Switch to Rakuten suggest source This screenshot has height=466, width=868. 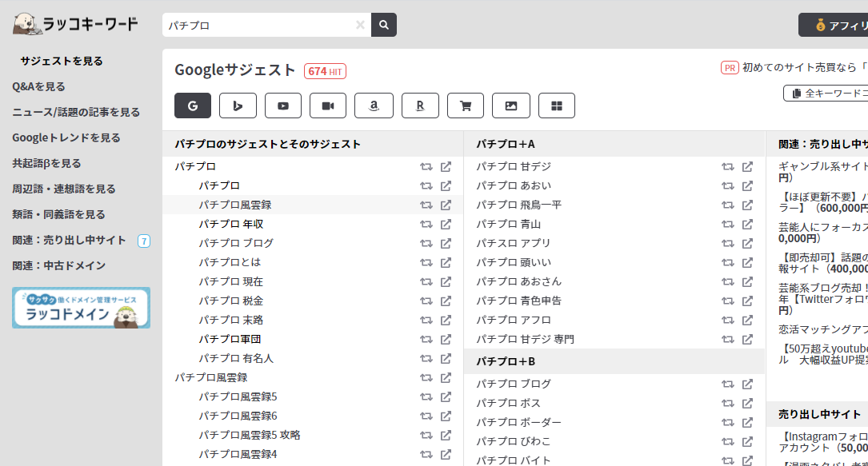click(420, 106)
